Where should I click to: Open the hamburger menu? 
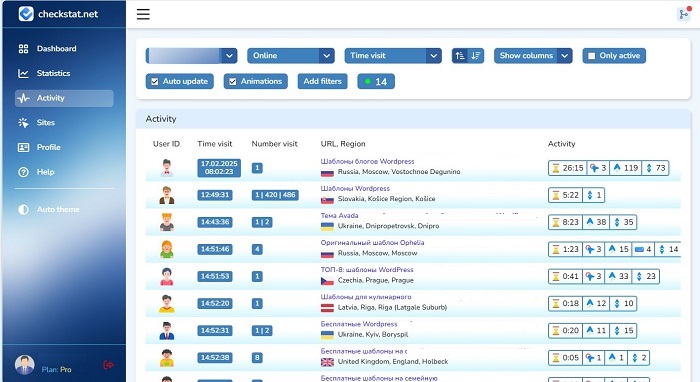[143, 14]
